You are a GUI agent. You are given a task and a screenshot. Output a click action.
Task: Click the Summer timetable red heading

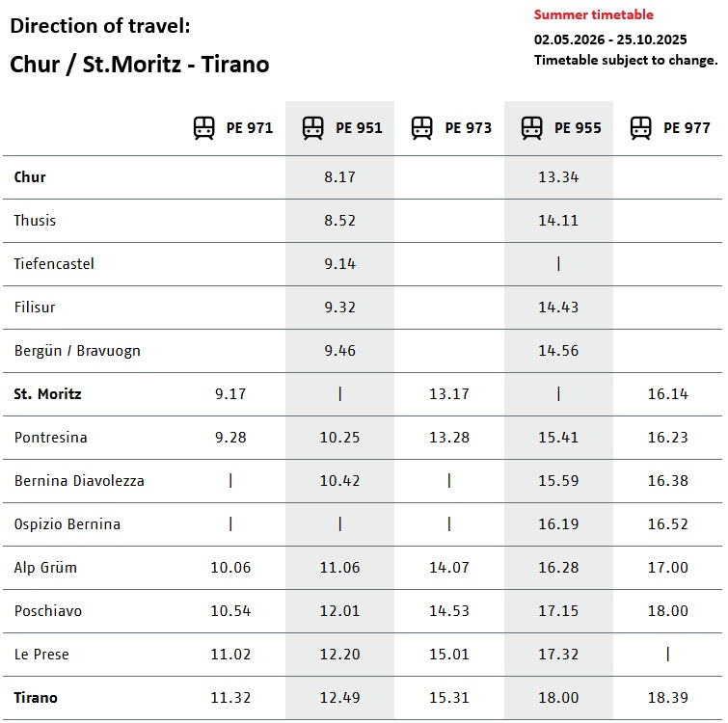click(593, 14)
